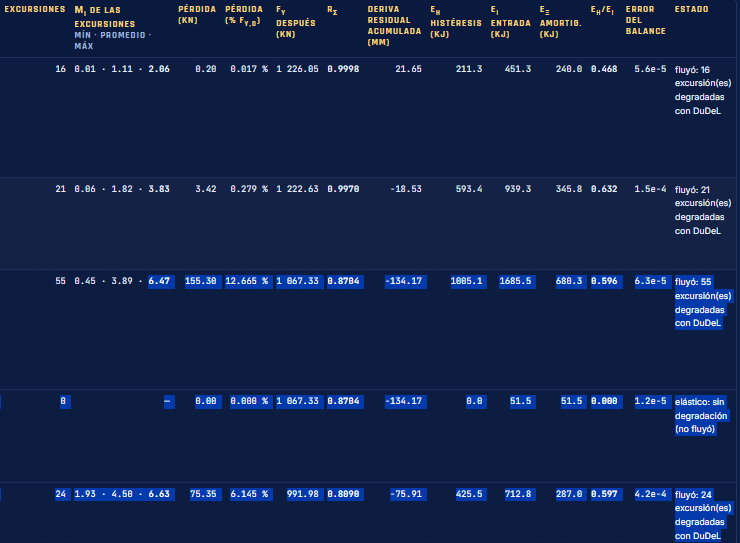
Task: Select the value 991.98
Action: [303, 494]
